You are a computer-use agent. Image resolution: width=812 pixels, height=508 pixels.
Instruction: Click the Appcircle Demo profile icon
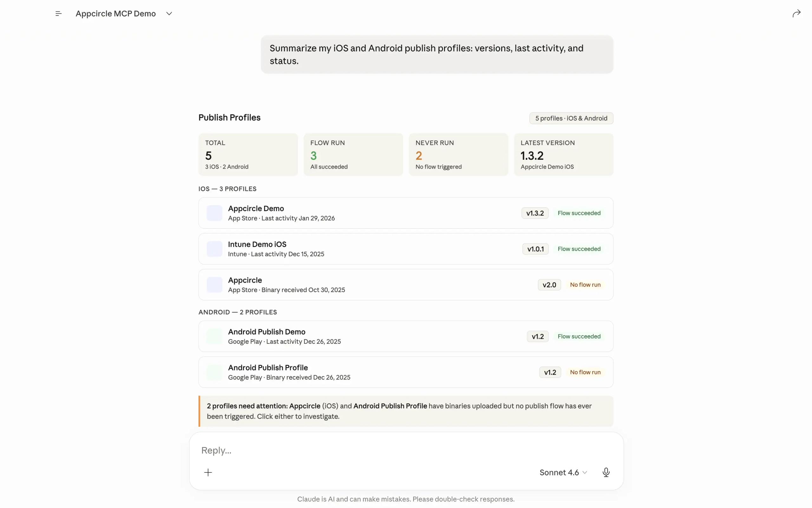pos(214,213)
